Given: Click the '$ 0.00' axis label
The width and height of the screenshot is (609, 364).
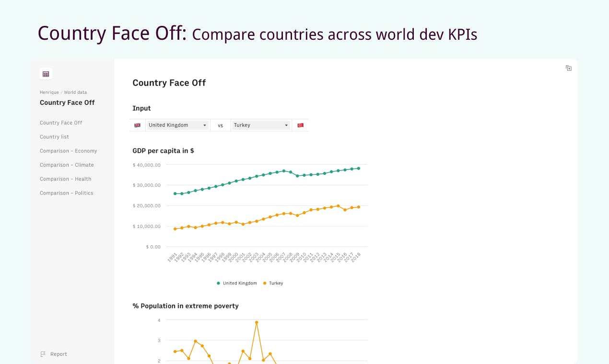Looking at the screenshot, I should coord(153,247).
